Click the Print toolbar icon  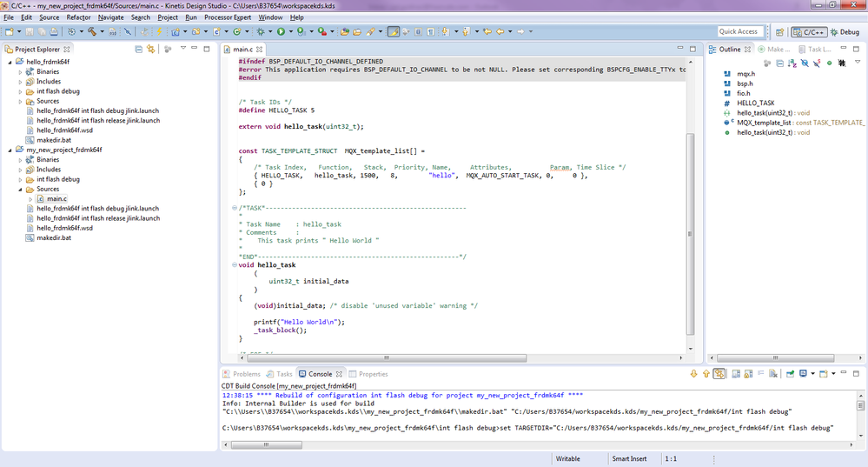point(54,31)
